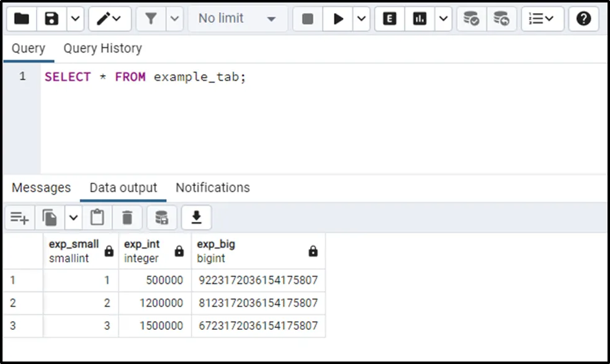The image size is (610, 364).
Task: Click the Explain Analyze chart icon
Action: [x=420, y=19]
